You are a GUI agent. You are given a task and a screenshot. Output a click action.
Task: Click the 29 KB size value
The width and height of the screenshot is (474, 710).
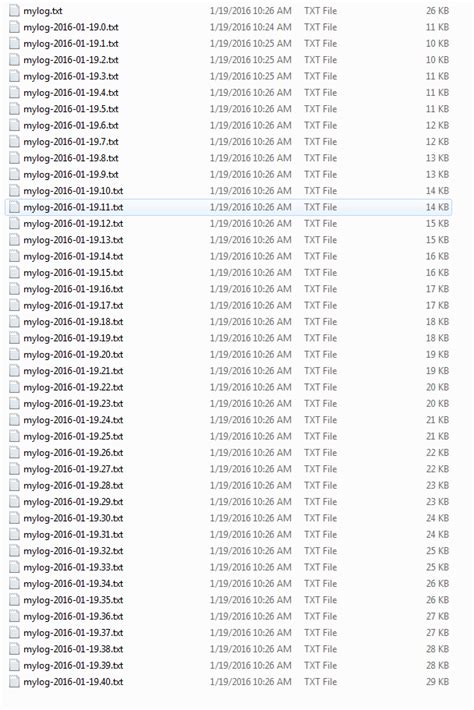pos(437,682)
